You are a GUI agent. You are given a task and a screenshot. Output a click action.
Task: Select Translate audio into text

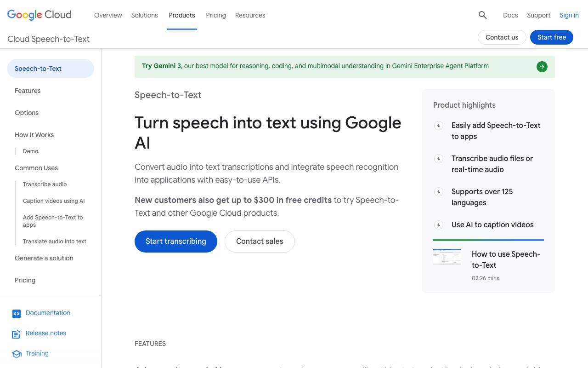[55, 241]
